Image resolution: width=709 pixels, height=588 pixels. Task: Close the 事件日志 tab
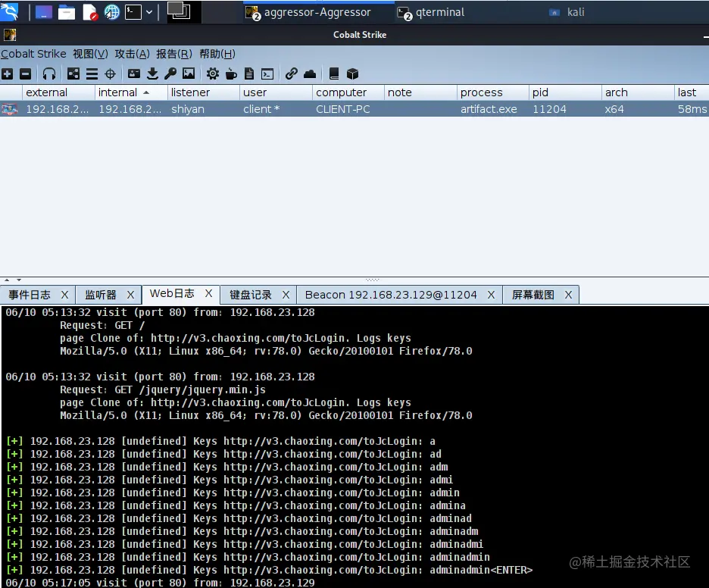64,295
